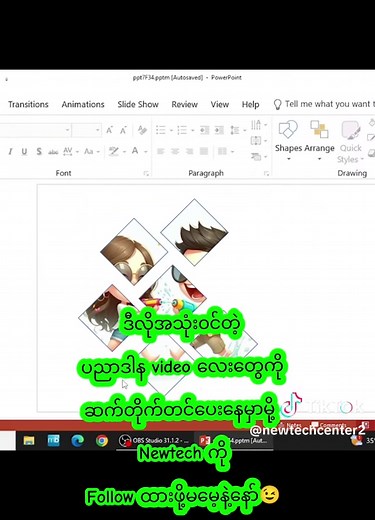The width and height of the screenshot is (375, 520).
Task: Open the Animations ribbon tab
Action: point(83,104)
